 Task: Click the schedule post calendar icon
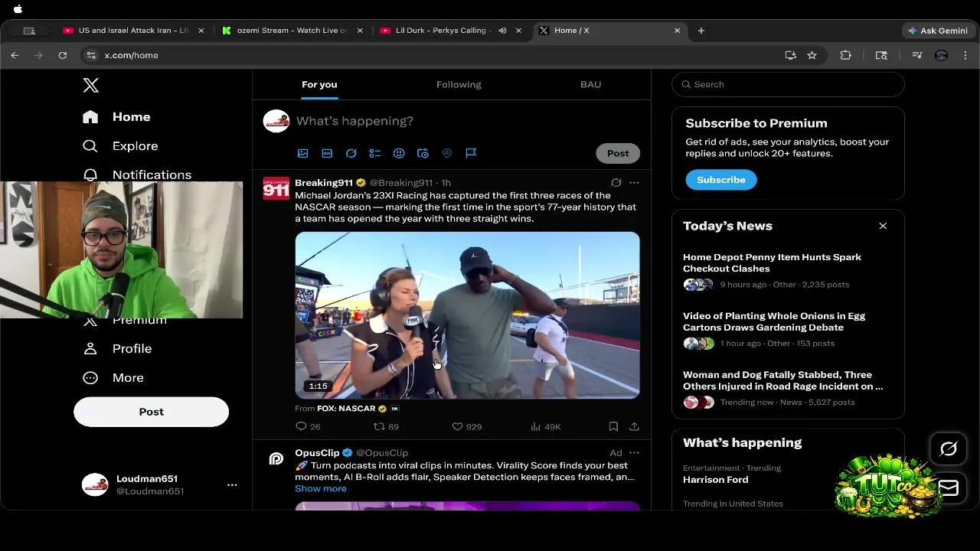[423, 153]
